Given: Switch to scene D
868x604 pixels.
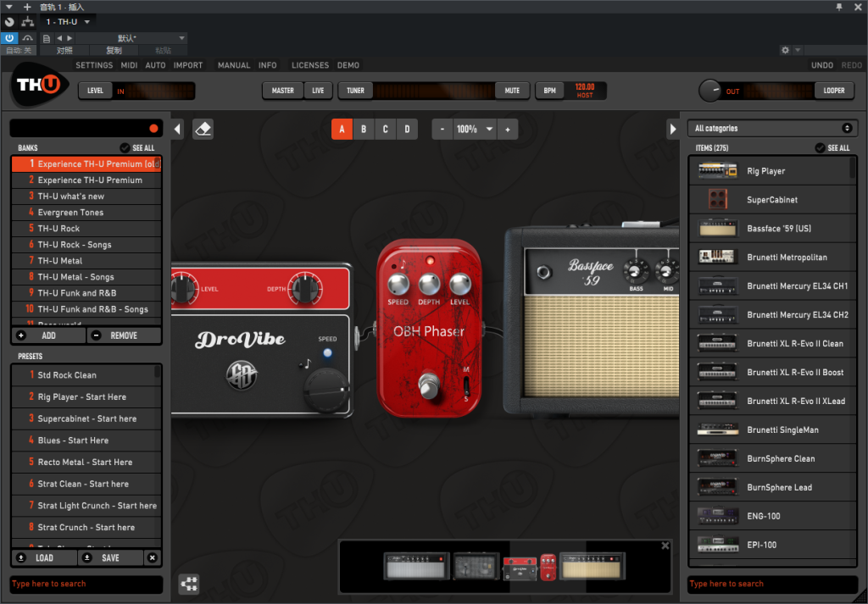Looking at the screenshot, I should pos(407,130).
